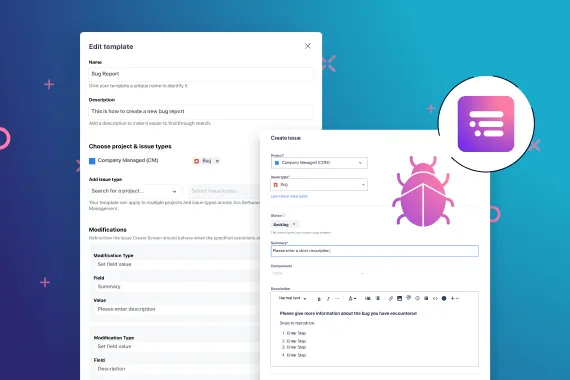
Task: Insert an info panel
Action: point(444,299)
